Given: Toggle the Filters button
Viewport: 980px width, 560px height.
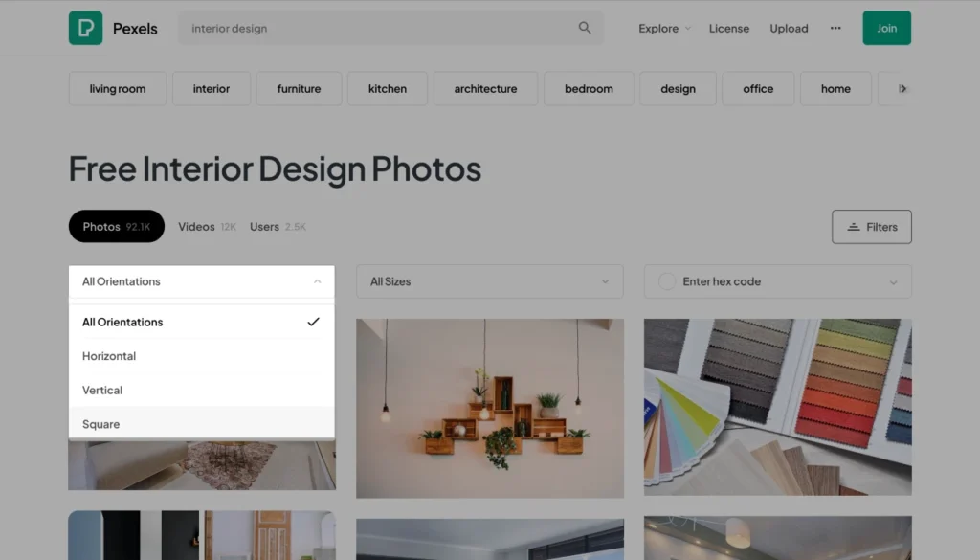Looking at the screenshot, I should tap(871, 227).
